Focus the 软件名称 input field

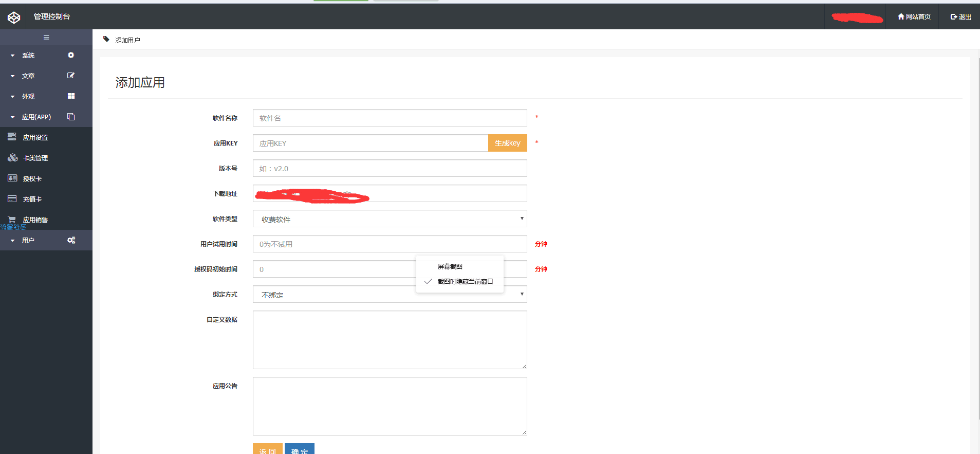click(x=390, y=118)
